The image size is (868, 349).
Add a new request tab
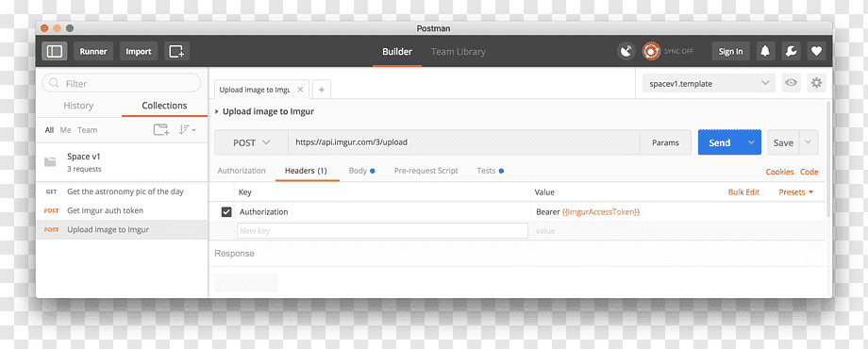click(321, 89)
